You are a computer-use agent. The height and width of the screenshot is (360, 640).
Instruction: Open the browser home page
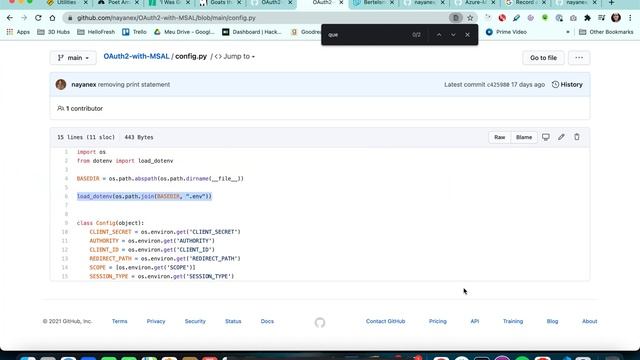pyautogui.click(x=52, y=18)
